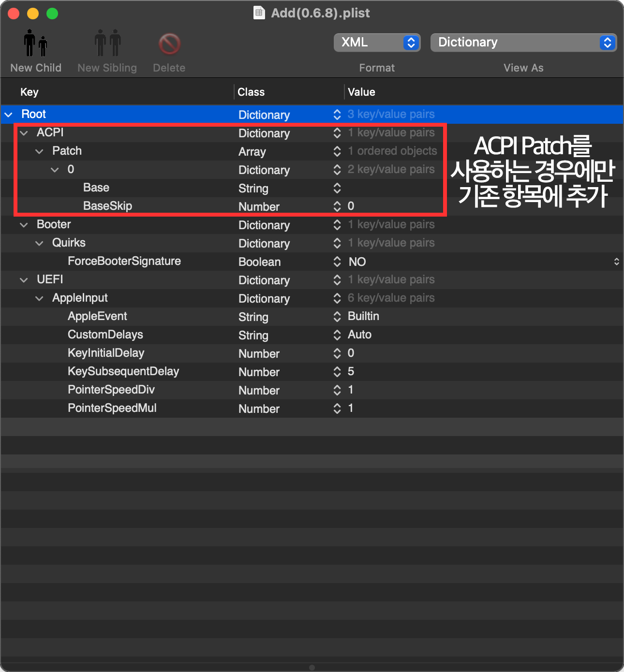This screenshot has width=624, height=672.
Task: Toggle ForceBooterSignature NO value popup arrows
Action: (x=616, y=262)
